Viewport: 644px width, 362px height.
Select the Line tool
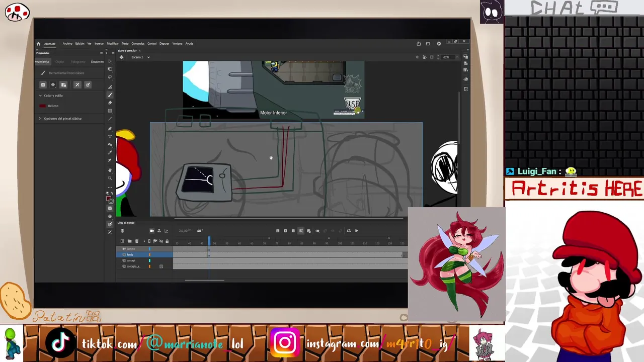[110, 119]
